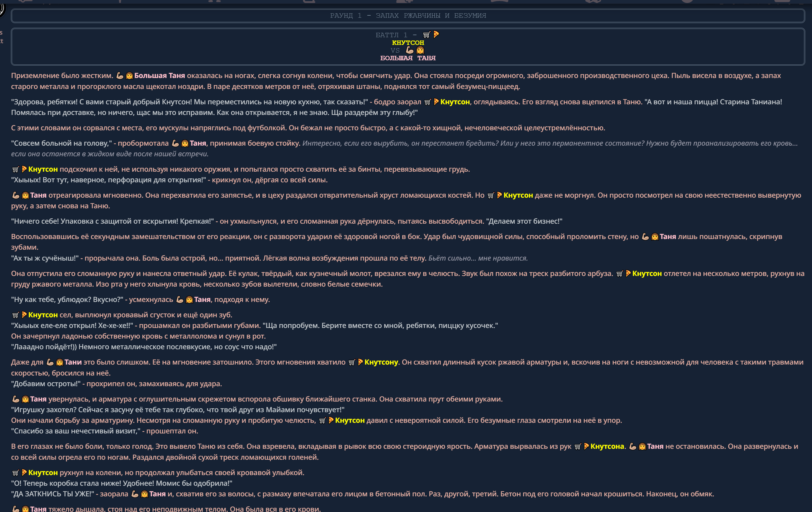Click the quote 'ДА ЗАТКНИСЬ ТЫ УЖЕ!'
Viewport: 812px width, 512px height.
pyautogui.click(x=53, y=494)
